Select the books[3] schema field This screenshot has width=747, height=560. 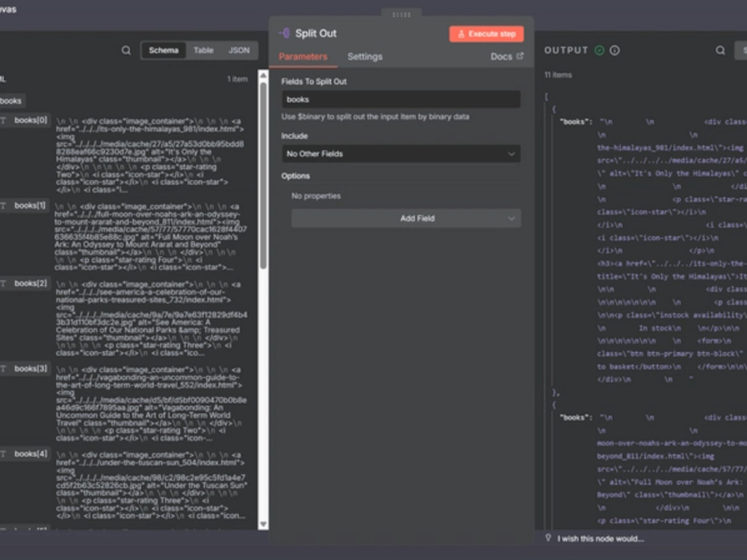click(31, 369)
